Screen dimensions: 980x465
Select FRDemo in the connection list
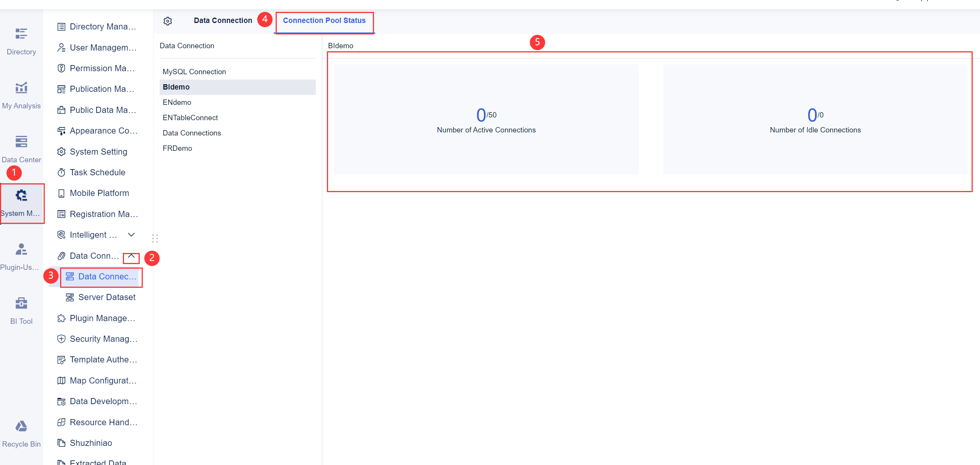pyautogui.click(x=177, y=148)
